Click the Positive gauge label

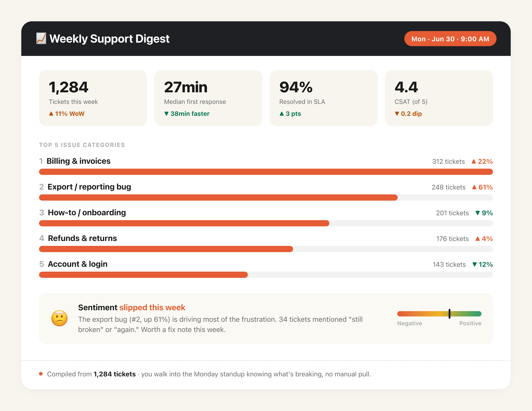[x=470, y=323]
